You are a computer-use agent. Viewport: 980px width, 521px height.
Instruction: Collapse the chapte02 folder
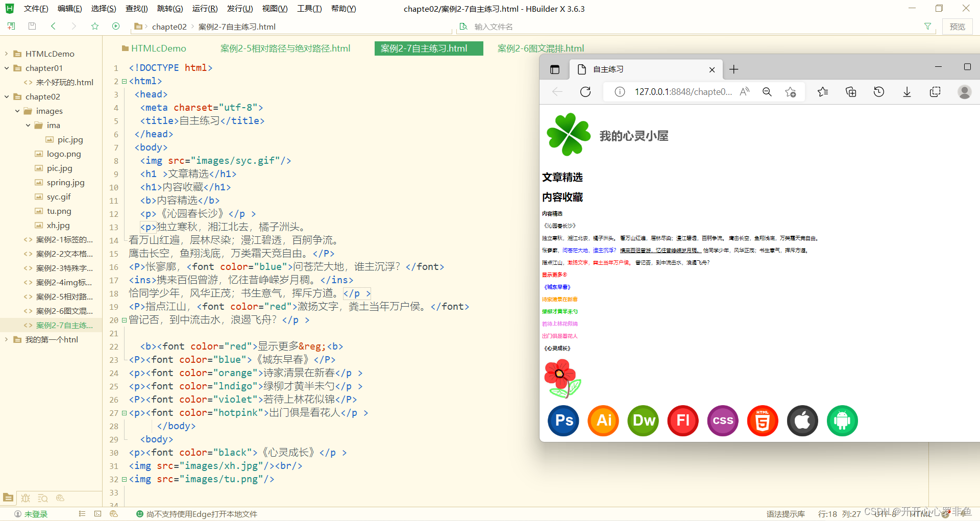click(7, 96)
